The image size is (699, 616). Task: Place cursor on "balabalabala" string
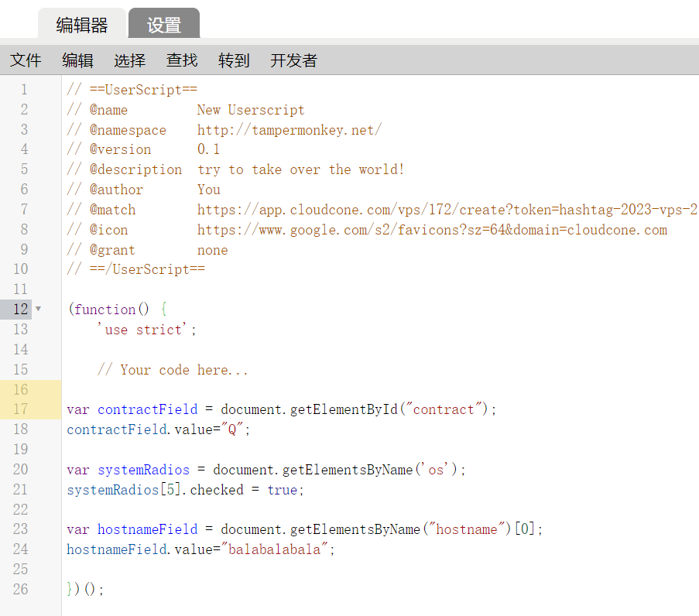point(277,549)
